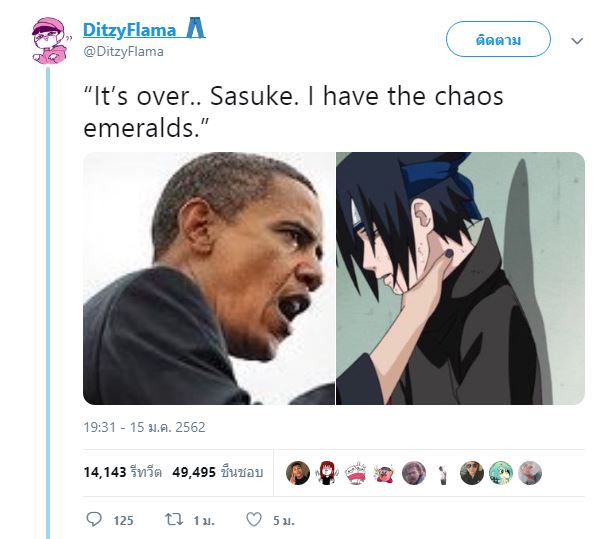Screen dimensions: 614x539
Task: Click the last gray liker avatar
Action: [530, 473]
